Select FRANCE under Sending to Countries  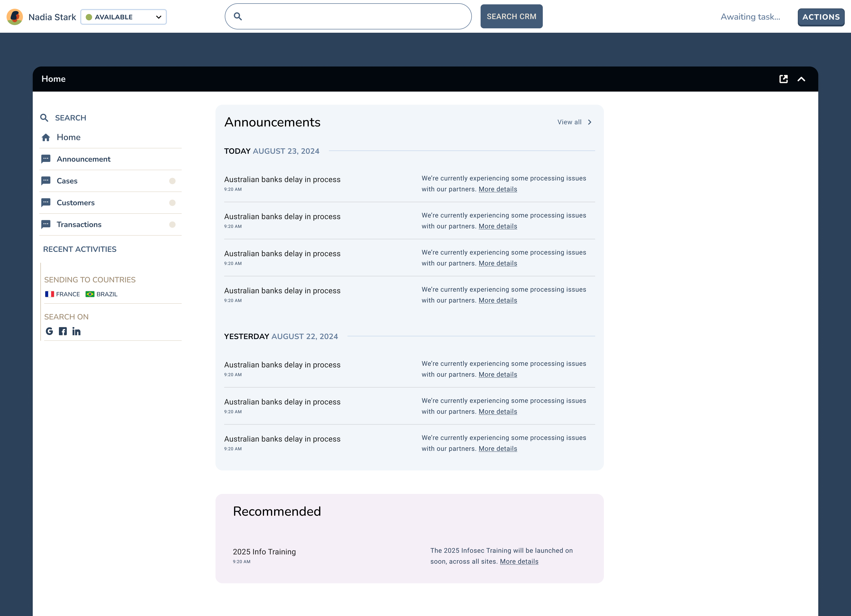68,294
